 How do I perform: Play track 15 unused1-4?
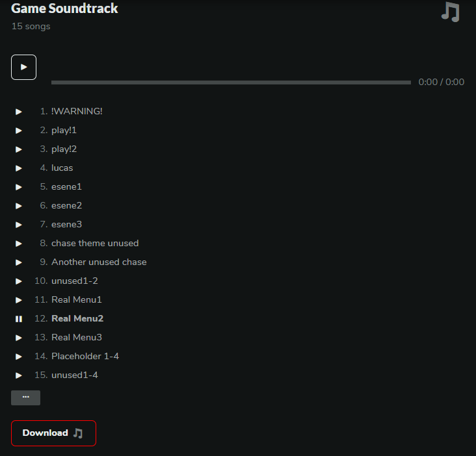19,375
